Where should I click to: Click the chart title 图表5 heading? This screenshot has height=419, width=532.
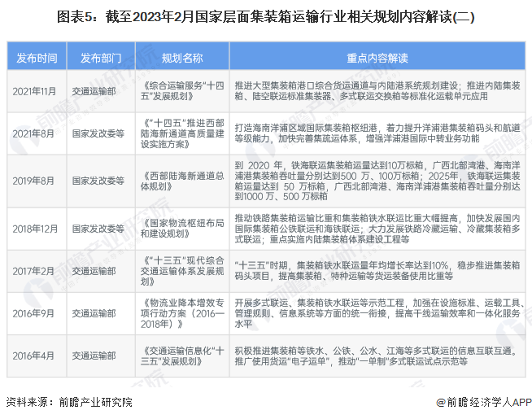(265, 16)
